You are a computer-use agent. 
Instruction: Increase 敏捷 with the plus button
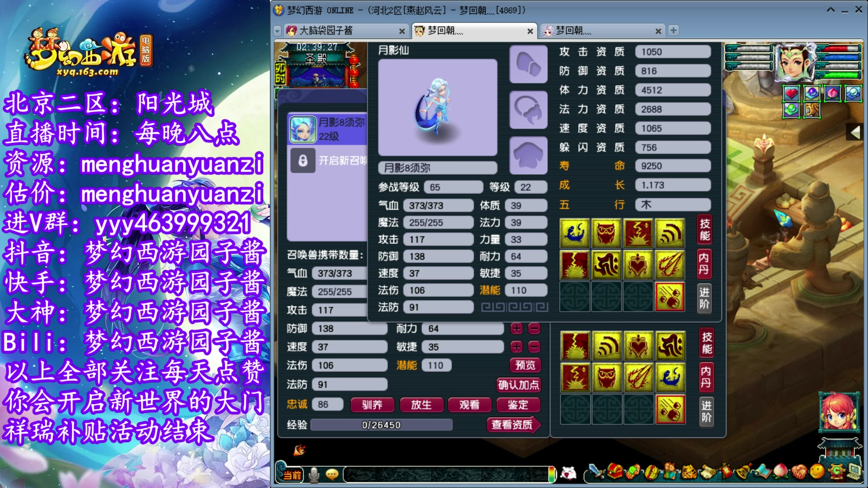[517, 347]
